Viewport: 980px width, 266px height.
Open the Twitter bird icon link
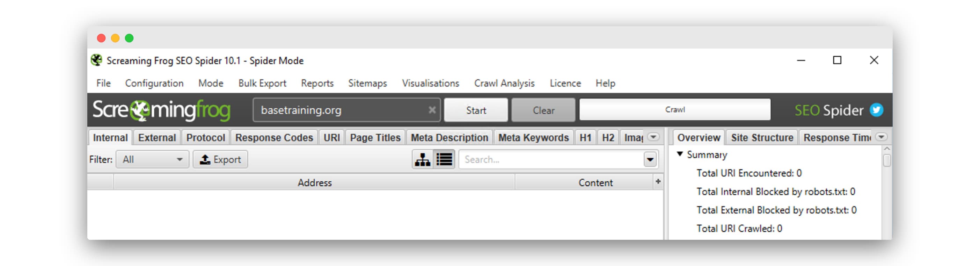coord(876,110)
